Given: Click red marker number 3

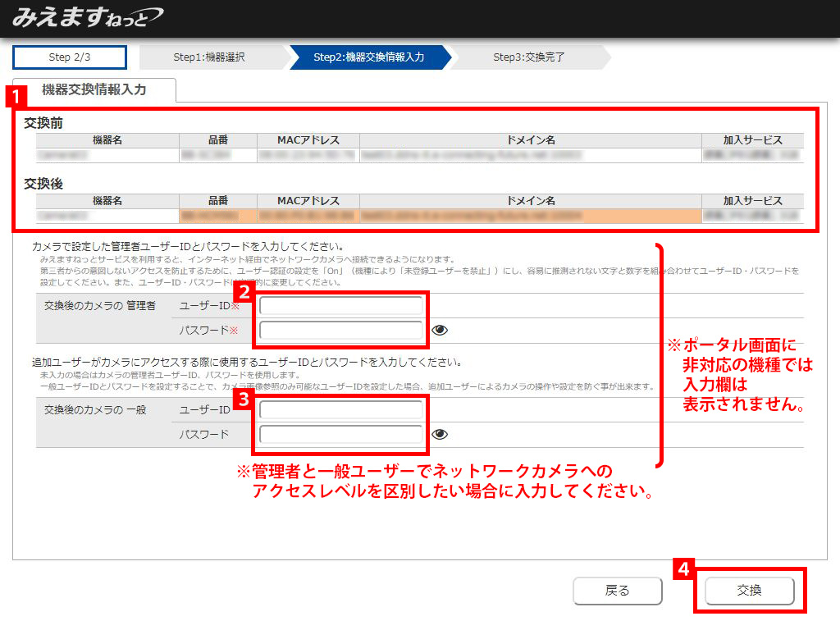Looking at the screenshot, I should pyautogui.click(x=243, y=399).
